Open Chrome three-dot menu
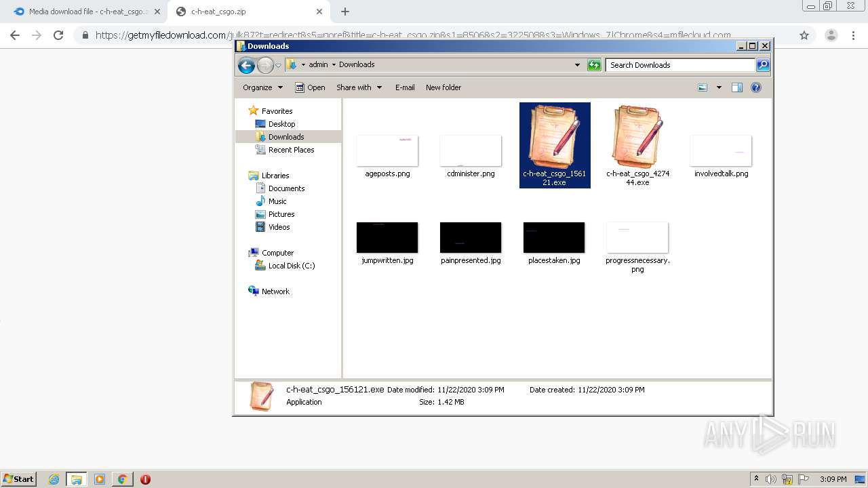This screenshot has width=868, height=488. point(854,35)
